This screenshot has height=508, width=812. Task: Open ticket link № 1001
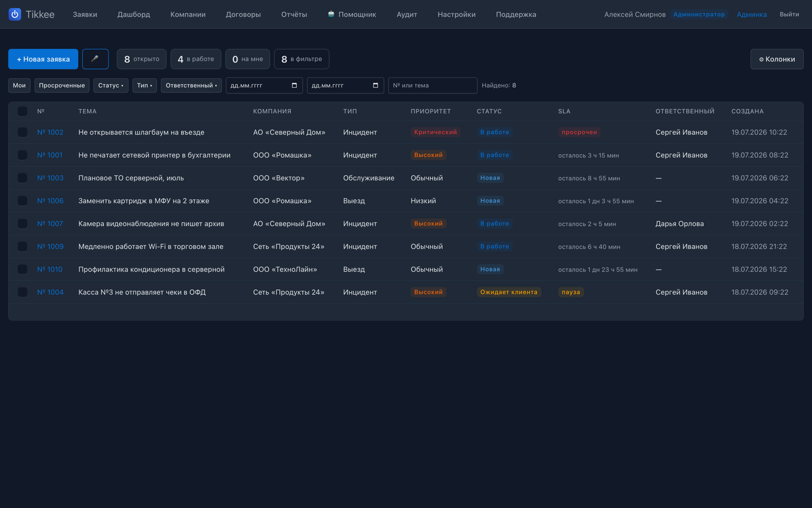[x=50, y=155]
